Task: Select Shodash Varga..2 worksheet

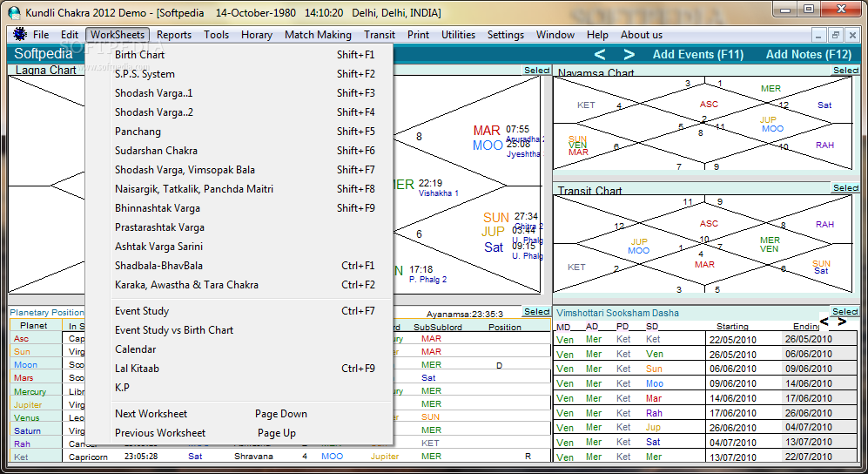Action: point(239,112)
